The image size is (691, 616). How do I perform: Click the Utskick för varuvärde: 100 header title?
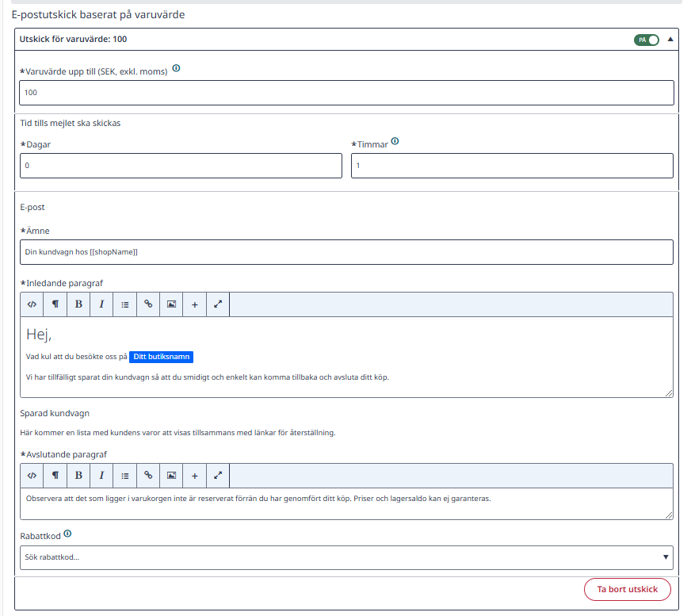pyautogui.click(x=73, y=40)
